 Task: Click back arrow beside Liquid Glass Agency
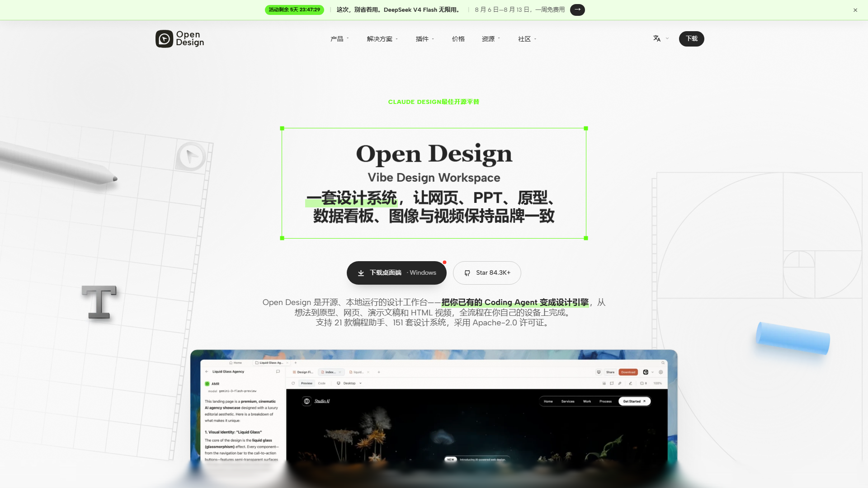[207, 371]
